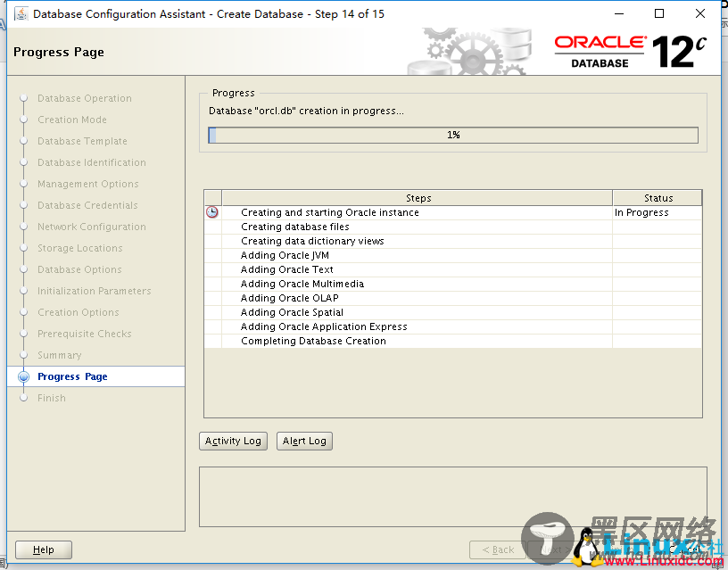Select the Network Configuration step
728x570 pixels.
92,227
